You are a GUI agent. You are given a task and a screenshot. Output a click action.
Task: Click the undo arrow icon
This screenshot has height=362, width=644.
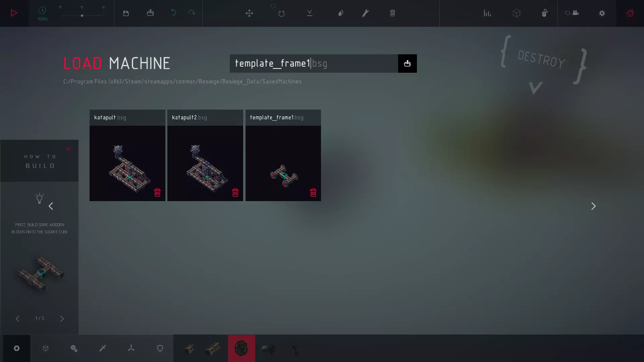coord(173,13)
